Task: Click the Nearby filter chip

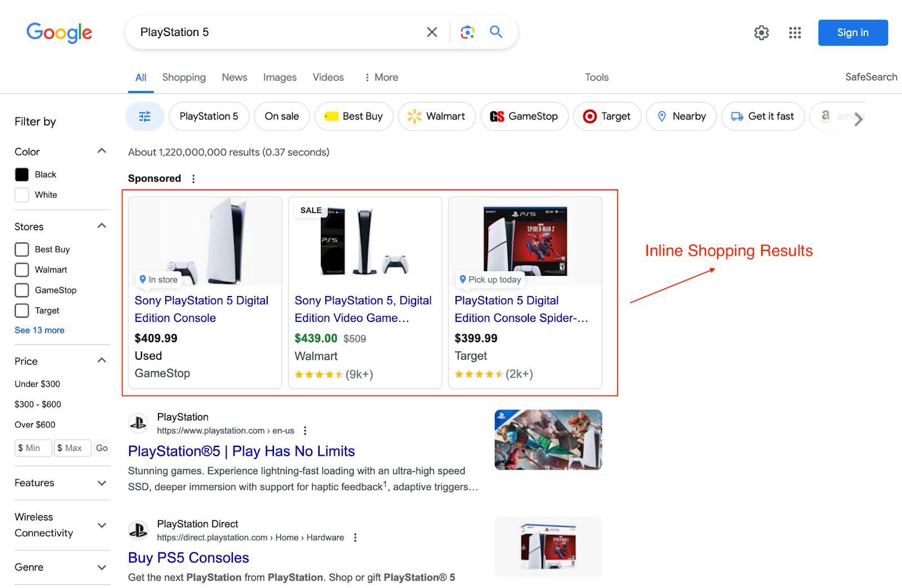Action: 682,116
